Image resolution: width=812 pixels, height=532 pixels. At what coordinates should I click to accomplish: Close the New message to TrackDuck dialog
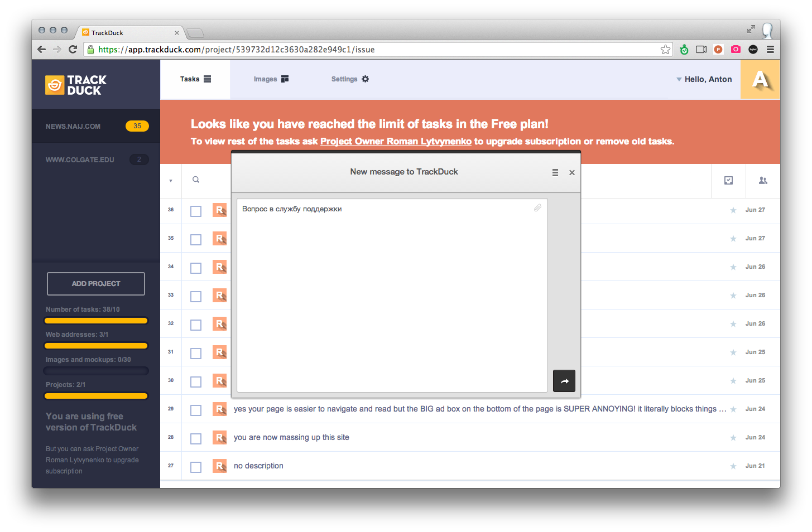572,172
